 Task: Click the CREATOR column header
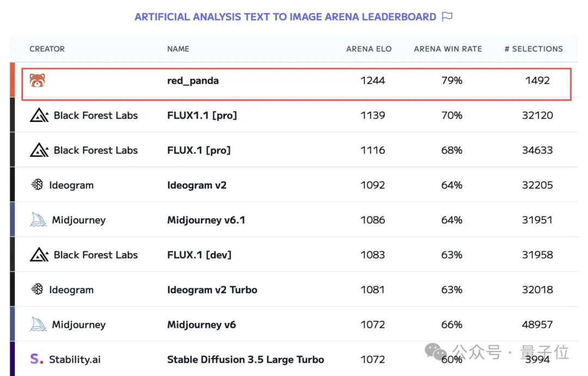coord(47,49)
